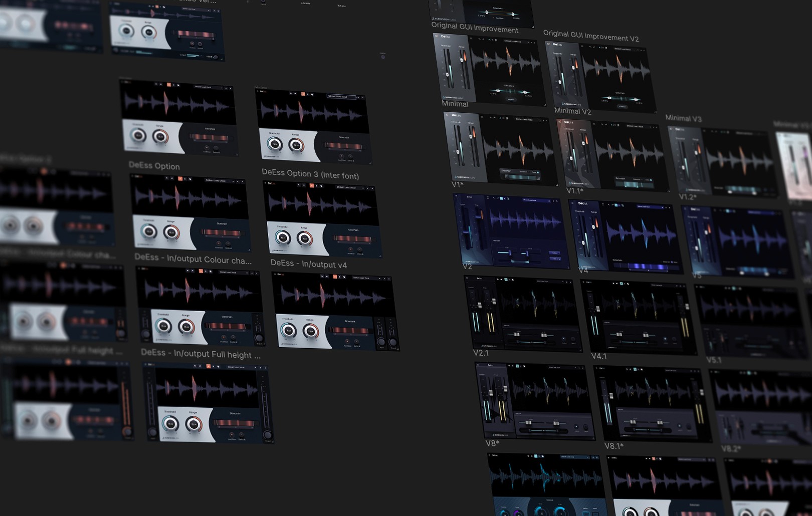The image size is (812, 516).
Task: Click the orange toolbar button in the In/output Full height frame
Action: [x=209, y=366]
